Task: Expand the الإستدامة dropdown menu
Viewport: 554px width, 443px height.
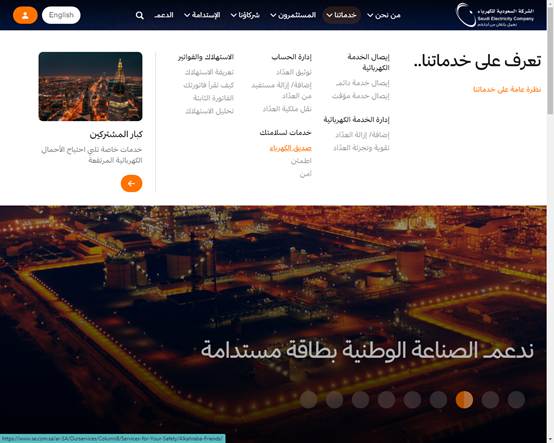Action: (202, 15)
